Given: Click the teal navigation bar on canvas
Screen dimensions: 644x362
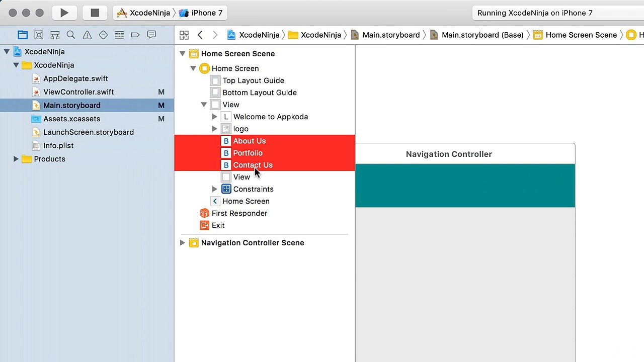Looking at the screenshot, I should 465,186.
